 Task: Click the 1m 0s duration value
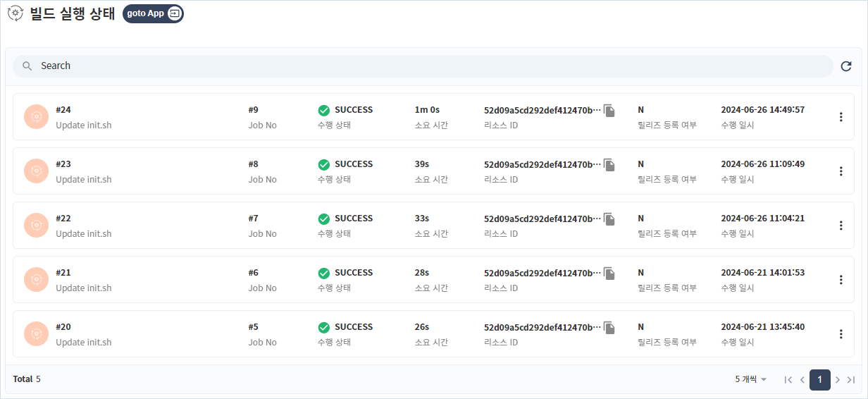pos(427,110)
